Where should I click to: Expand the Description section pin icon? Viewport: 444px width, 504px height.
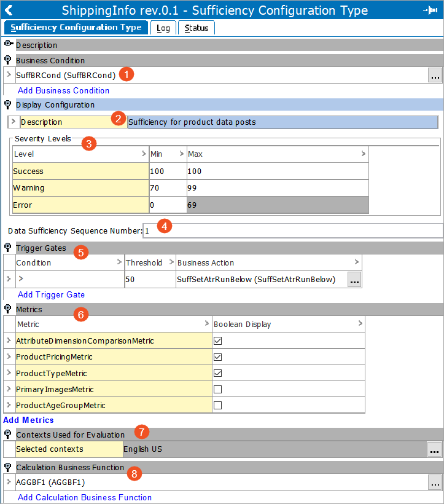[x=9, y=43]
